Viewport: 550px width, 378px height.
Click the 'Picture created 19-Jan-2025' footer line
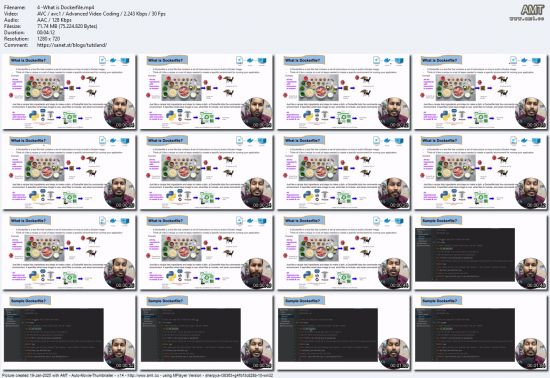coord(137,375)
